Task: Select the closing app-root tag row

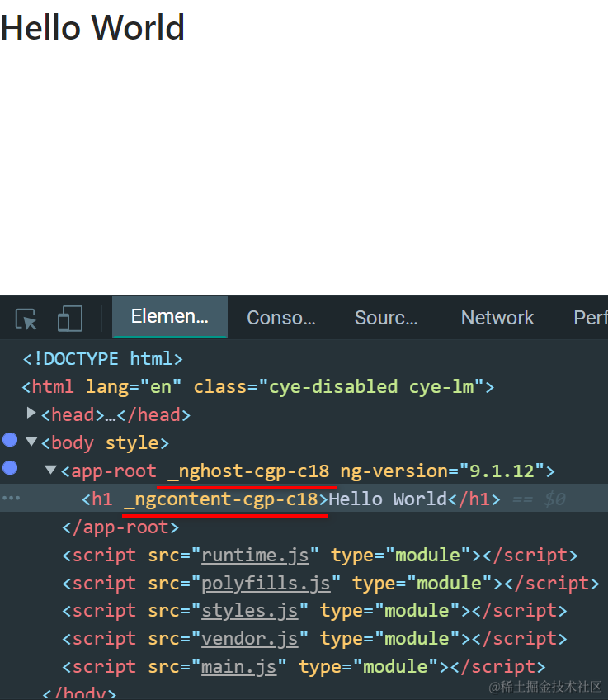Action: click(x=120, y=527)
